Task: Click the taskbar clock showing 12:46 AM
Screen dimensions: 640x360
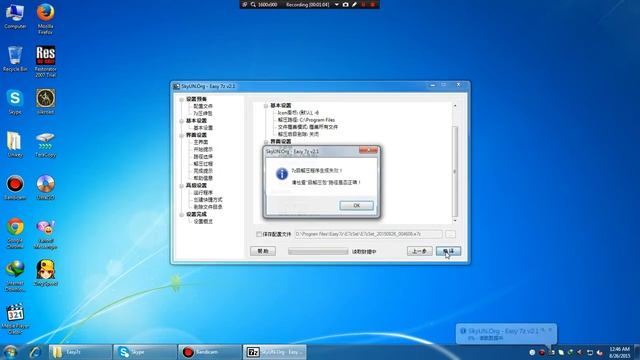Action: click(x=620, y=352)
